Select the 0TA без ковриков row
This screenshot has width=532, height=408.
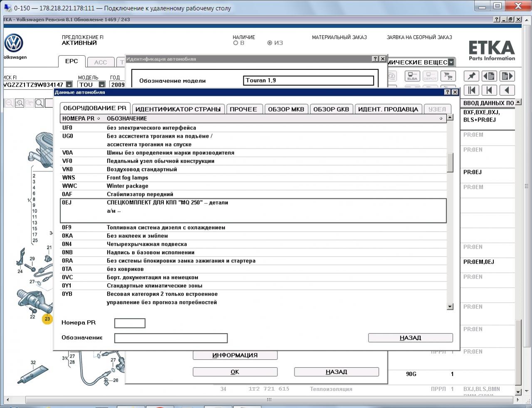pos(253,269)
